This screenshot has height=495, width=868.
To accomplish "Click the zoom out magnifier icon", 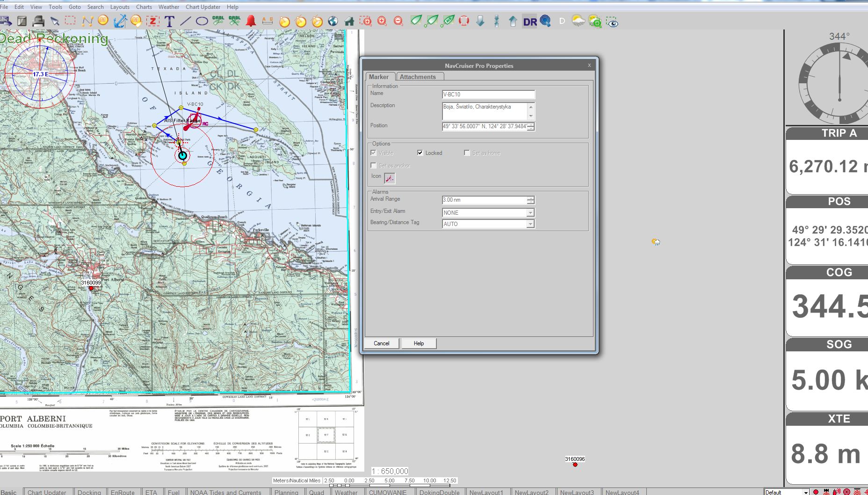I will pyautogui.click(x=398, y=21).
